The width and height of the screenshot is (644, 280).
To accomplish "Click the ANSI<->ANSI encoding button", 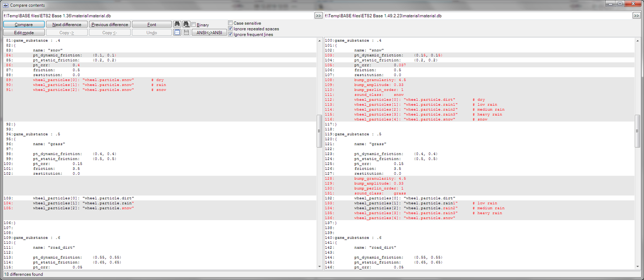I will [209, 32].
